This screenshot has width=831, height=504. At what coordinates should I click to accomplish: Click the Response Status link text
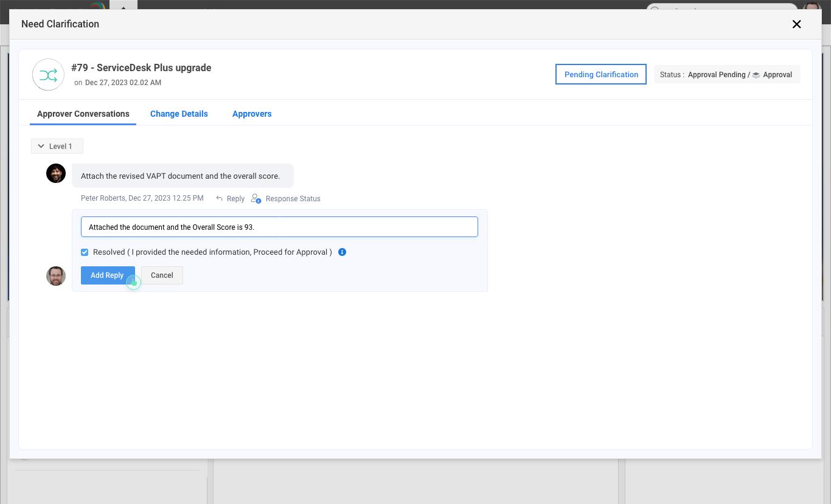click(x=293, y=199)
